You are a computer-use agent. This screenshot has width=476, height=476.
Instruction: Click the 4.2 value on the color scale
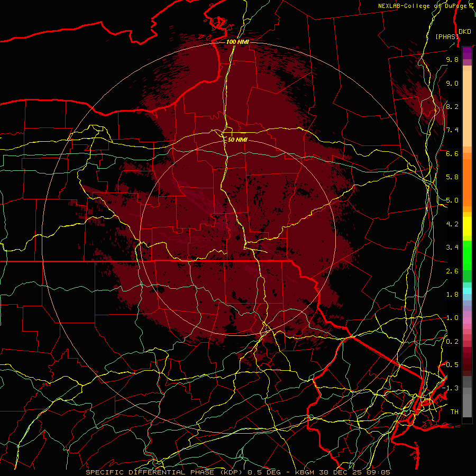pos(452,224)
